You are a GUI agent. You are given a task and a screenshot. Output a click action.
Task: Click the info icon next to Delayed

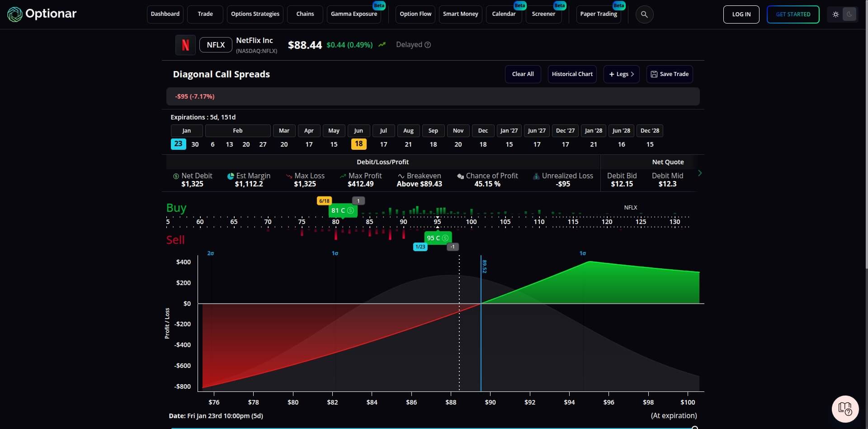(428, 45)
